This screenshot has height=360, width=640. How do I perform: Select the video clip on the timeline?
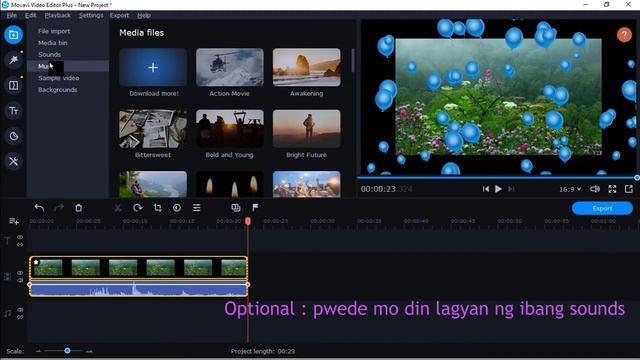[x=138, y=268]
